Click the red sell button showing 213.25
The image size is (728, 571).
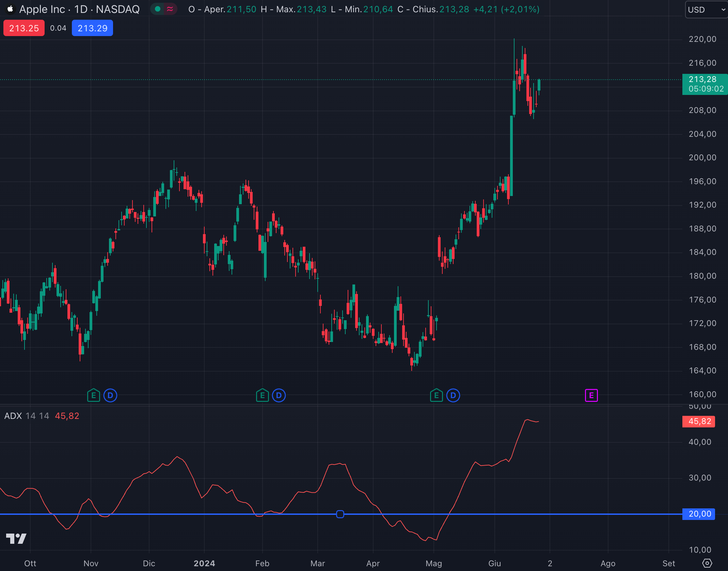pyautogui.click(x=23, y=28)
